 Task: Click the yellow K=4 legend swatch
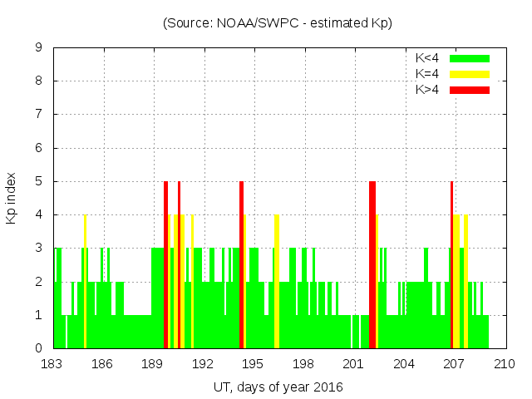coord(470,74)
